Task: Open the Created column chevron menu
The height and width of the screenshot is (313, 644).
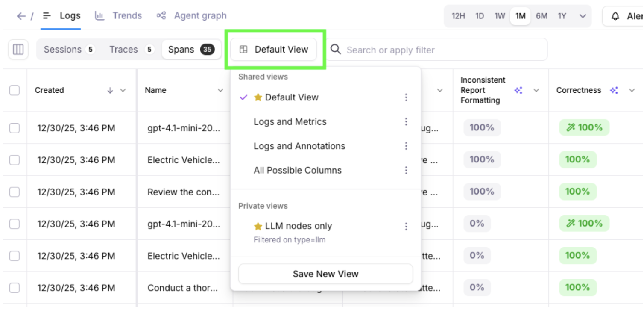Action: (123, 90)
